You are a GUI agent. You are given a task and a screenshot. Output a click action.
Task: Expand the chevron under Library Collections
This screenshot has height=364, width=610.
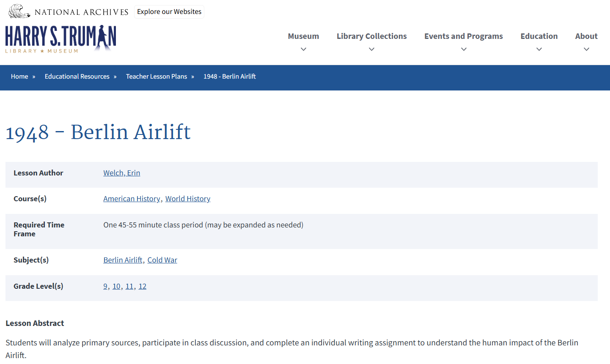(371, 49)
